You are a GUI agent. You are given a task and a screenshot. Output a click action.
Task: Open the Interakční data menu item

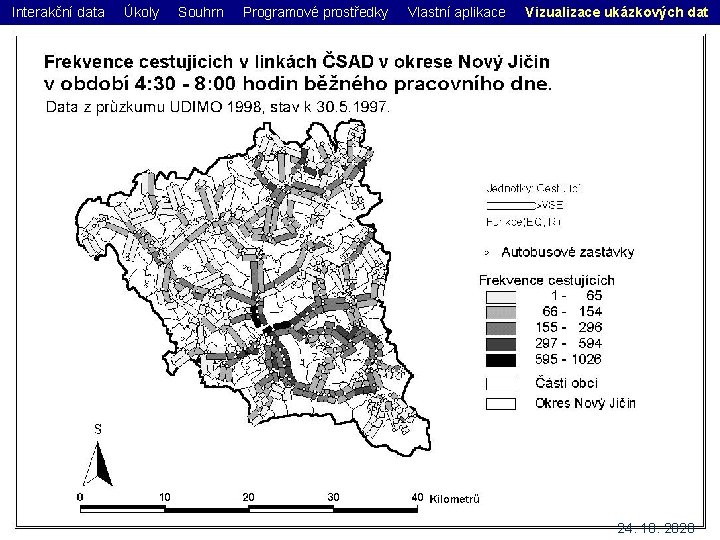coord(58,12)
